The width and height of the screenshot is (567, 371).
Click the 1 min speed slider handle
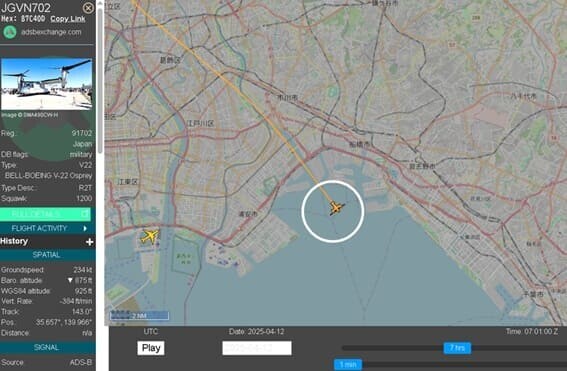(348, 364)
